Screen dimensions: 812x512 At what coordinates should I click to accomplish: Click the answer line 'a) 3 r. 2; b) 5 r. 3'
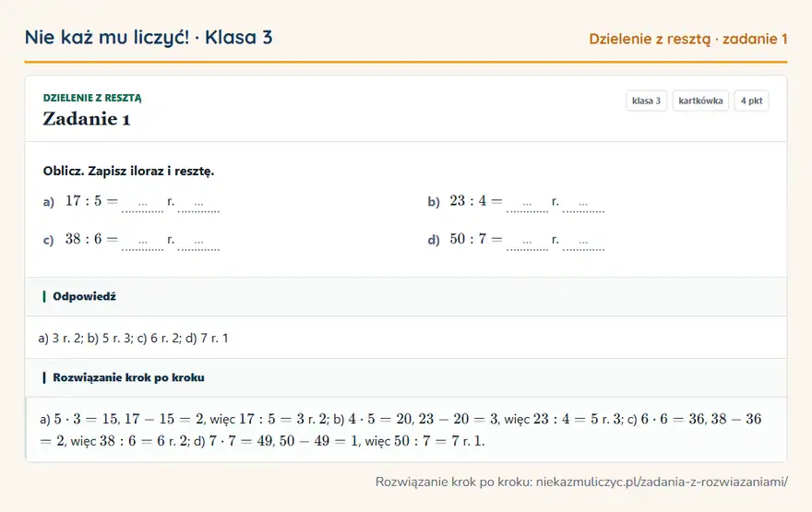click(x=86, y=338)
